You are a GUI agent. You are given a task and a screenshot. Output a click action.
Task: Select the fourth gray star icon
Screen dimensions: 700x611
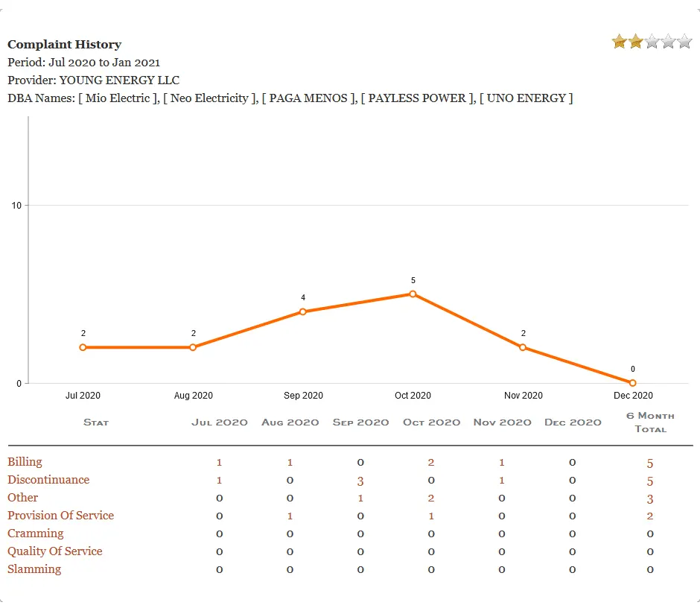pyautogui.click(x=667, y=42)
